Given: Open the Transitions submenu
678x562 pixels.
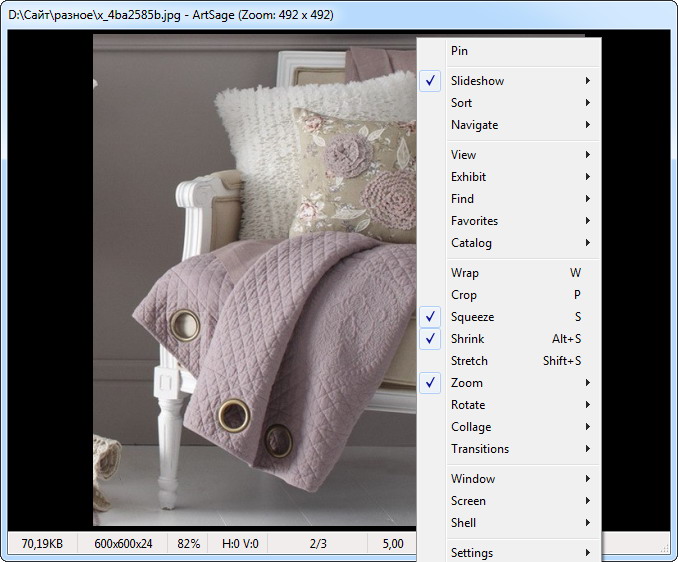Looking at the screenshot, I should pos(509,449).
